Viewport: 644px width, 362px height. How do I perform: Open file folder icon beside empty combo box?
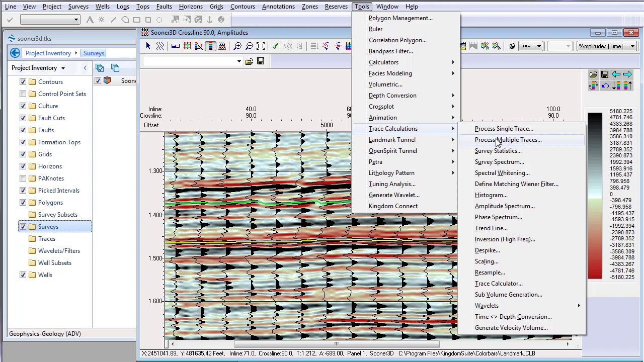pyautogui.click(x=249, y=61)
